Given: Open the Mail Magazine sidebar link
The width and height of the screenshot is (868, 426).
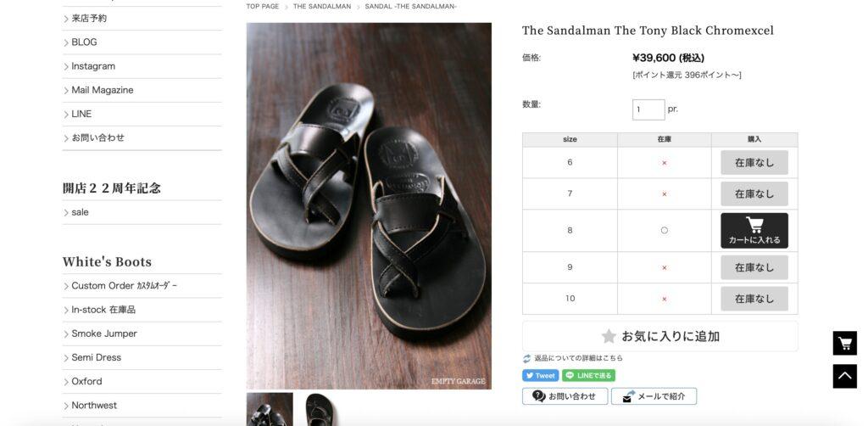Looking at the screenshot, I should coord(102,90).
